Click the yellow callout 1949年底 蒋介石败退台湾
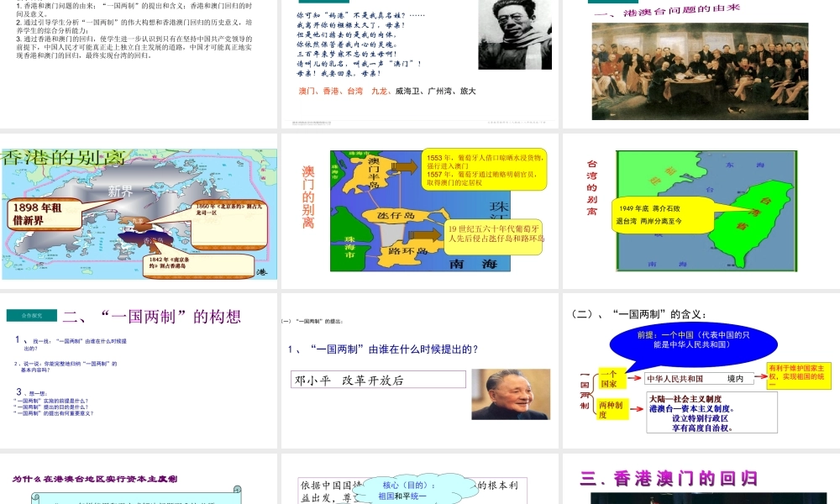840x504 pixels. click(x=664, y=215)
